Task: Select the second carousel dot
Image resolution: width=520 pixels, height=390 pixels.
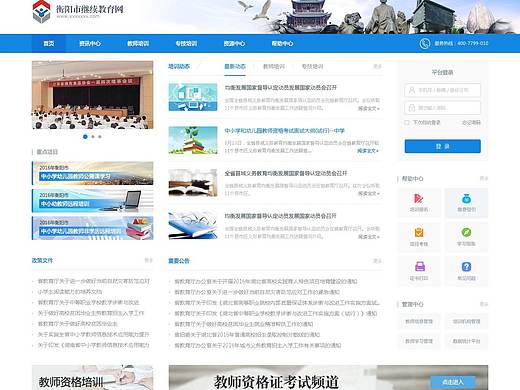Action: (x=93, y=137)
